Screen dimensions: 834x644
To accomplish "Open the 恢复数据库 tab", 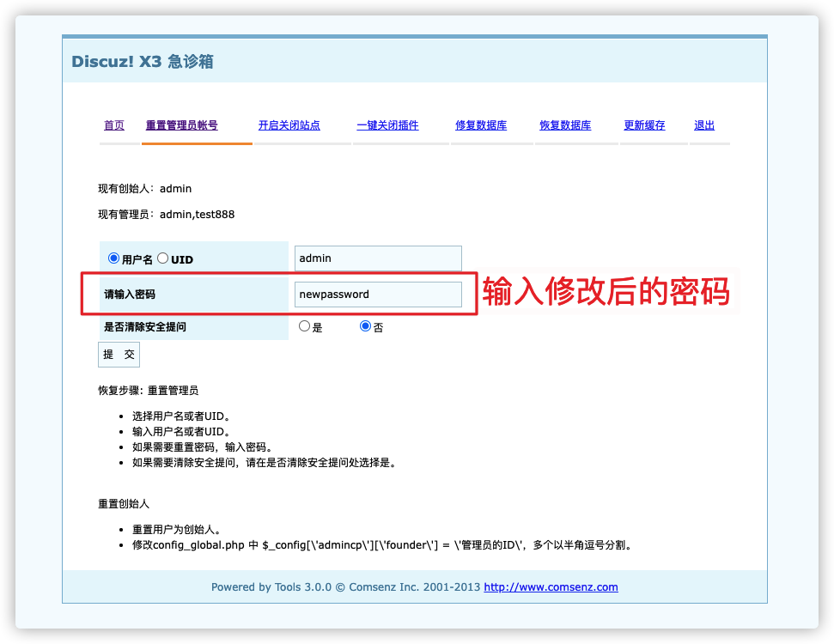I will (565, 125).
